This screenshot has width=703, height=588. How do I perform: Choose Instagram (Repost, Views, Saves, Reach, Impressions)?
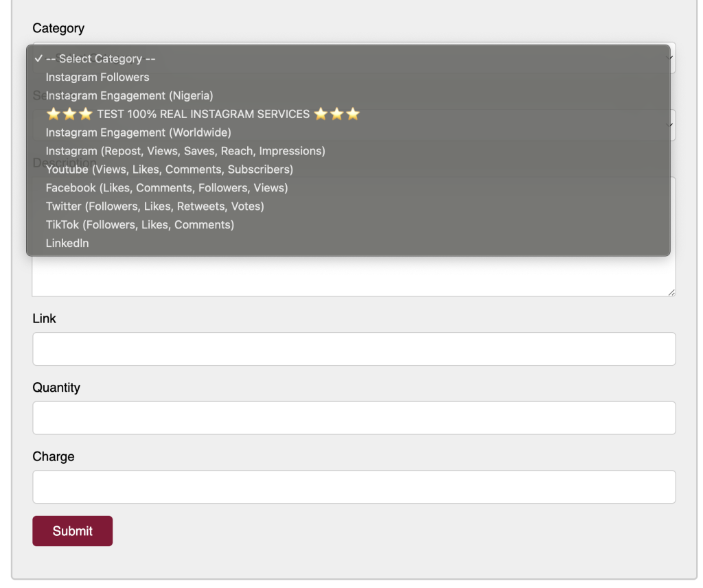pyautogui.click(x=185, y=151)
